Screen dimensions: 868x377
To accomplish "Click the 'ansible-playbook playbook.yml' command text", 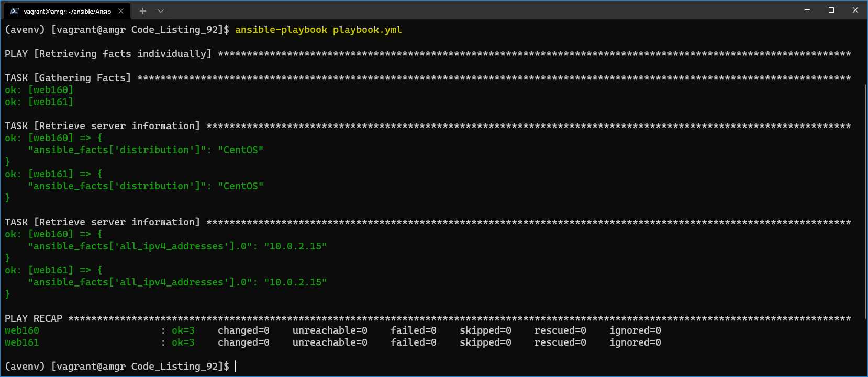I will tap(318, 30).
